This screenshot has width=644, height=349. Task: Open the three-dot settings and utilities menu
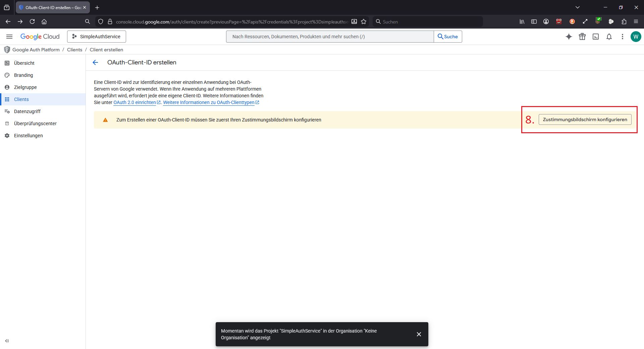point(623,37)
